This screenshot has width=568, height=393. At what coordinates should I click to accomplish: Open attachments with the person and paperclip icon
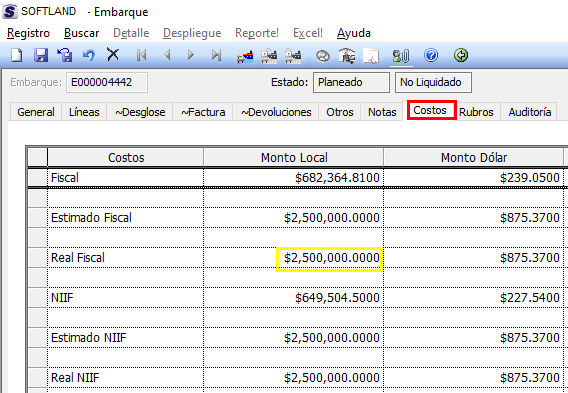pos(401,56)
